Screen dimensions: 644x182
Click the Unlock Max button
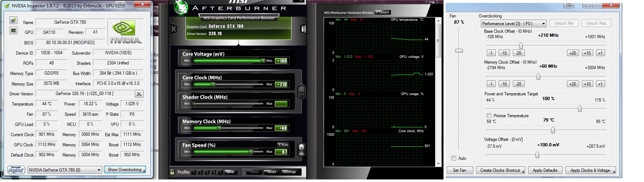coord(596,23)
